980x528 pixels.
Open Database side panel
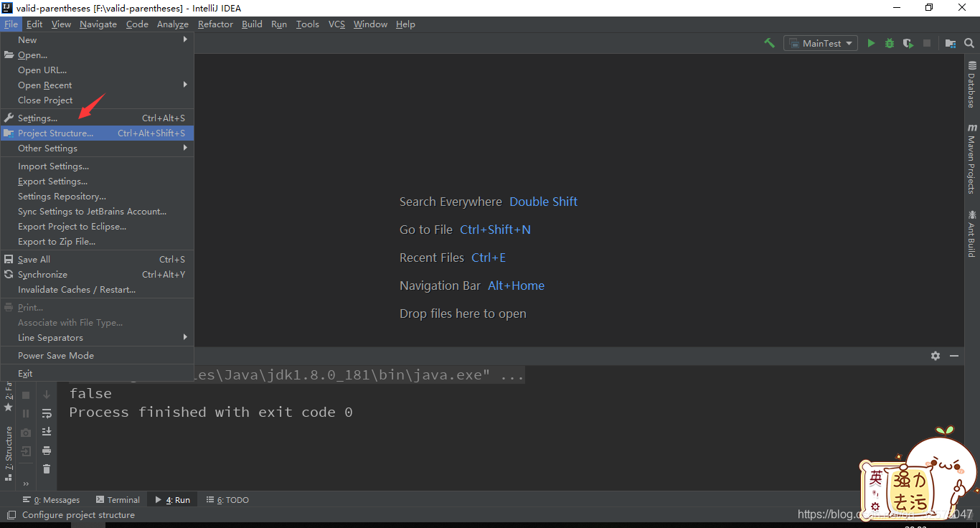(972, 85)
